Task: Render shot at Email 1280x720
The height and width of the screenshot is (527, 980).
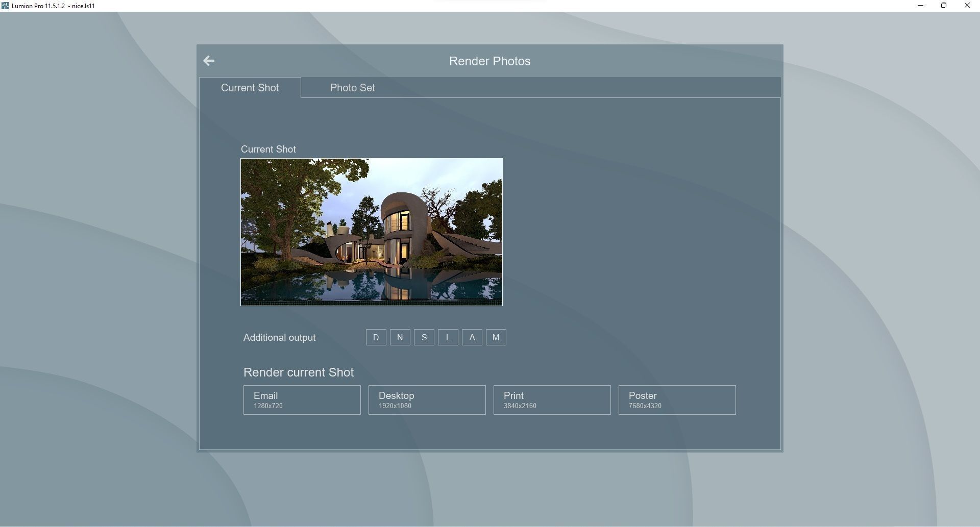Action: [x=302, y=400]
